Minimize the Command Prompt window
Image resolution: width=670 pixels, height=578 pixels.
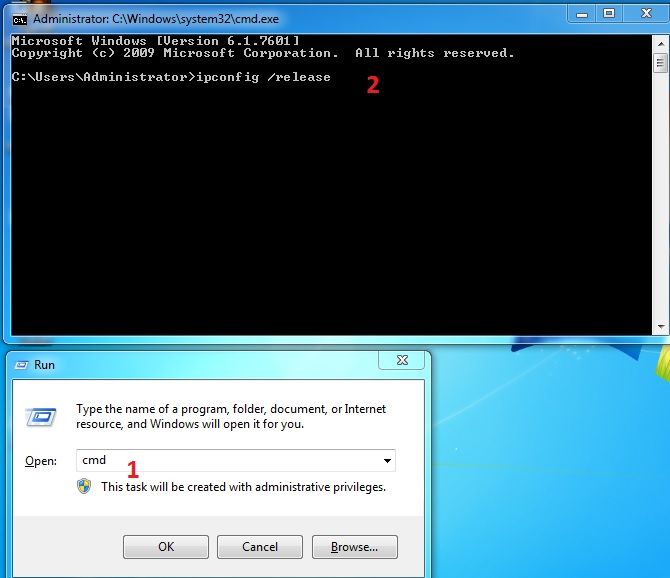582,15
